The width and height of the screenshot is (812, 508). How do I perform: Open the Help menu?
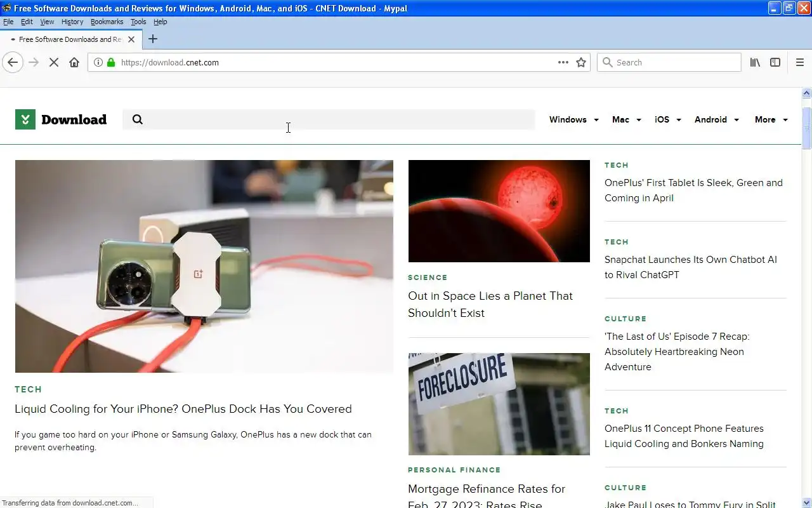point(160,22)
